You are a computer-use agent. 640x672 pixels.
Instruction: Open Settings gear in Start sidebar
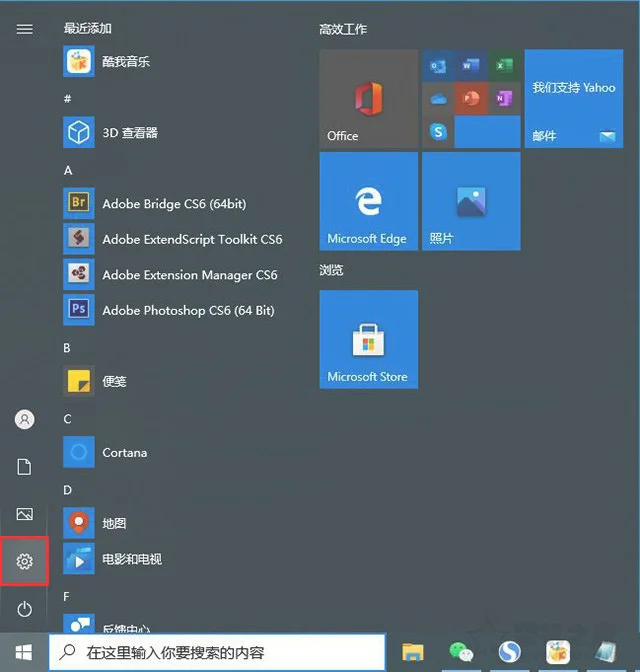pyautogui.click(x=24, y=561)
